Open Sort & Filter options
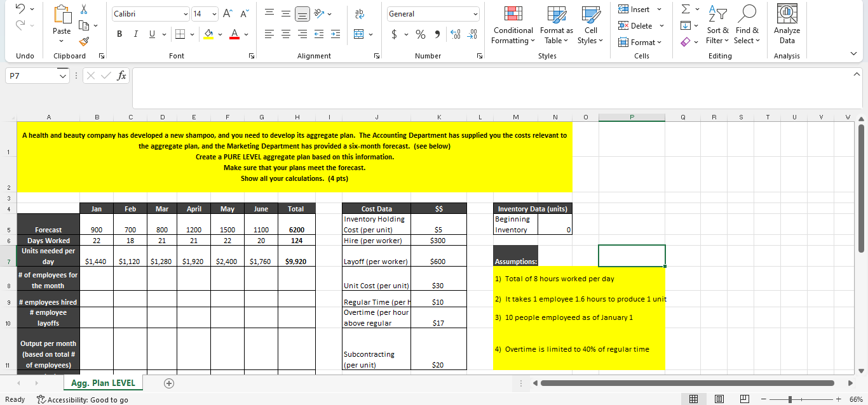 click(717, 27)
